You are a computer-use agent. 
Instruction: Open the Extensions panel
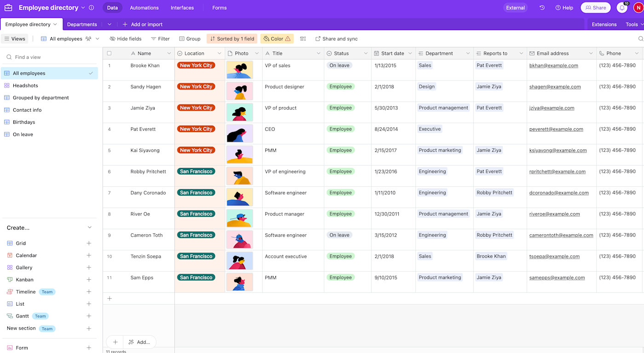tap(604, 24)
